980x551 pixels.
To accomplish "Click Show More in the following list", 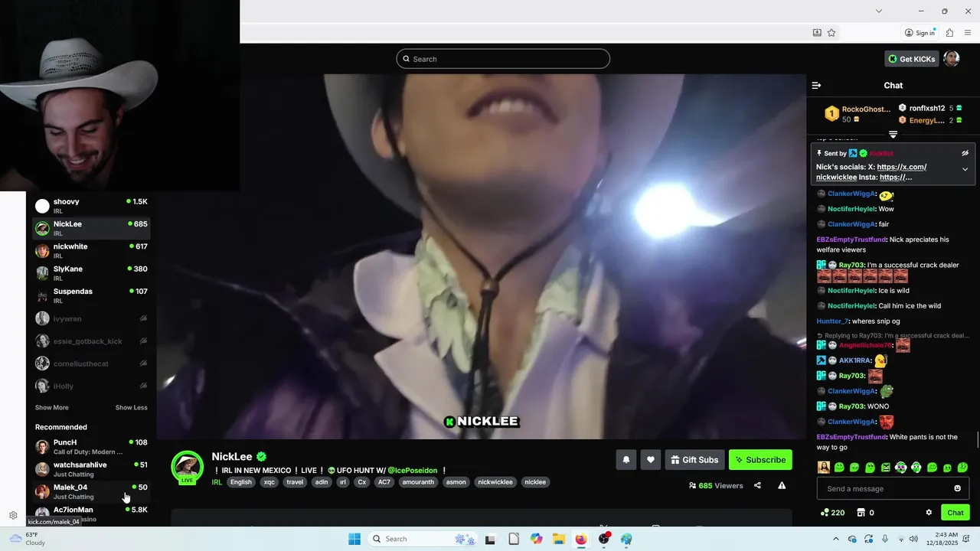I will pyautogui.click(x=51, y=408).
